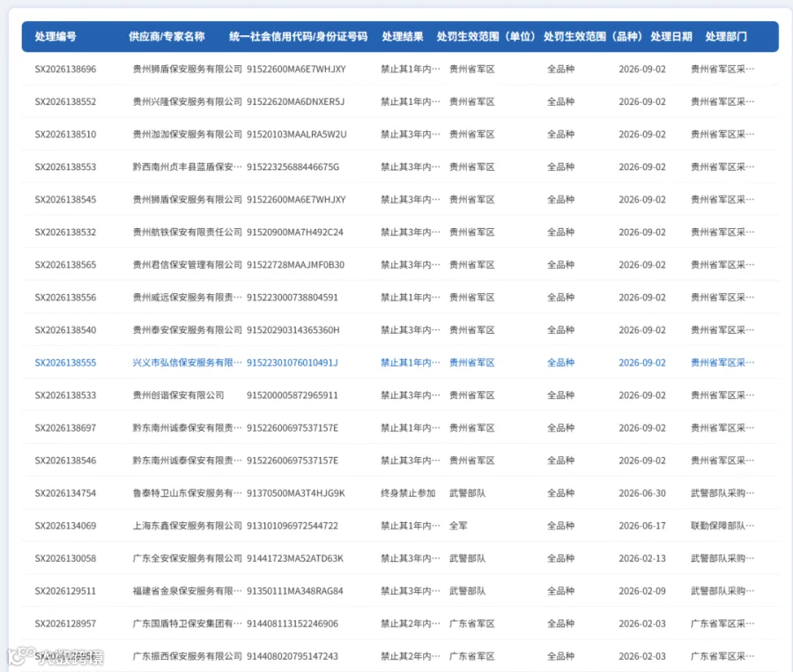
Task: Click the 供应商/专家名称 column header
Action: click(x=167, y=36)
